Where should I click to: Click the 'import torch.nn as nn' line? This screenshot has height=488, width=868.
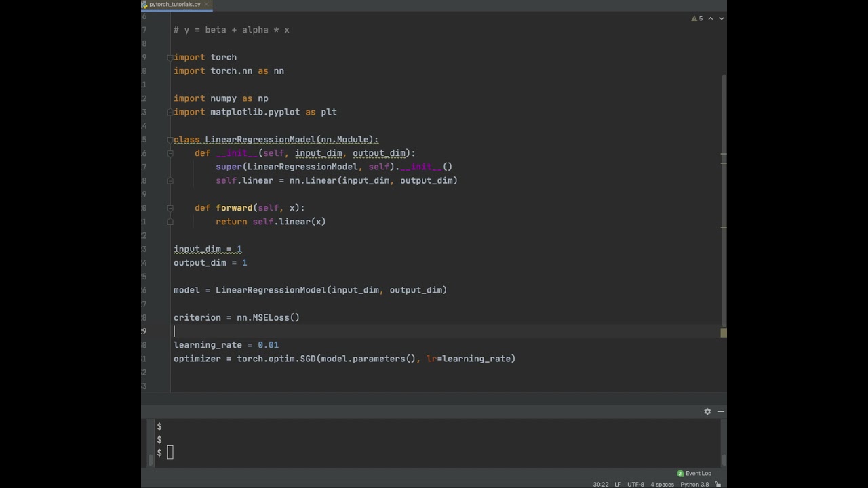coord(229,71)
